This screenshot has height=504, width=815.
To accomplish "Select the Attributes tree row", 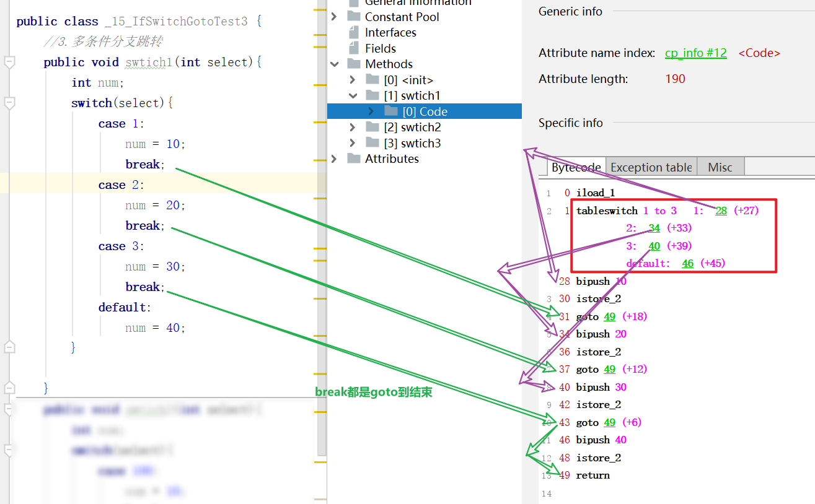I will (425, 159).
